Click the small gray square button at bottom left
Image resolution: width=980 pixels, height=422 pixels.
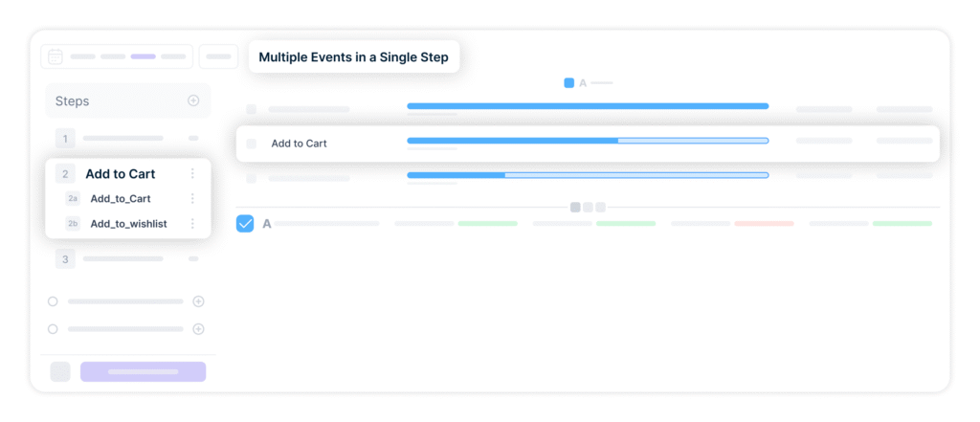(x=60, y=371)
